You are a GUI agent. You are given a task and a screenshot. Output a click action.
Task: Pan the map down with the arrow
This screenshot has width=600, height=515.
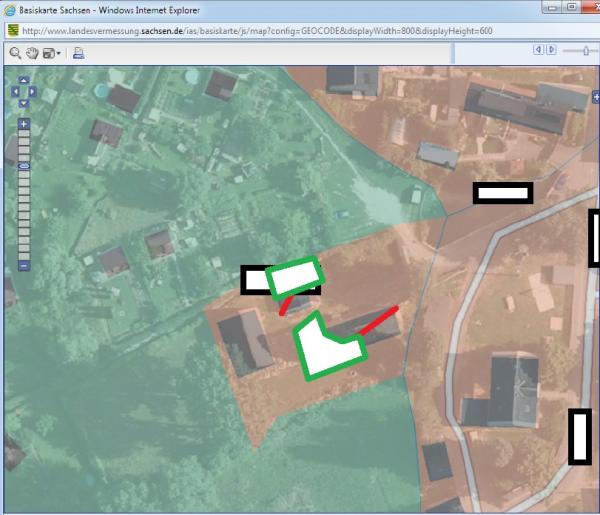(x=24, y=103)
